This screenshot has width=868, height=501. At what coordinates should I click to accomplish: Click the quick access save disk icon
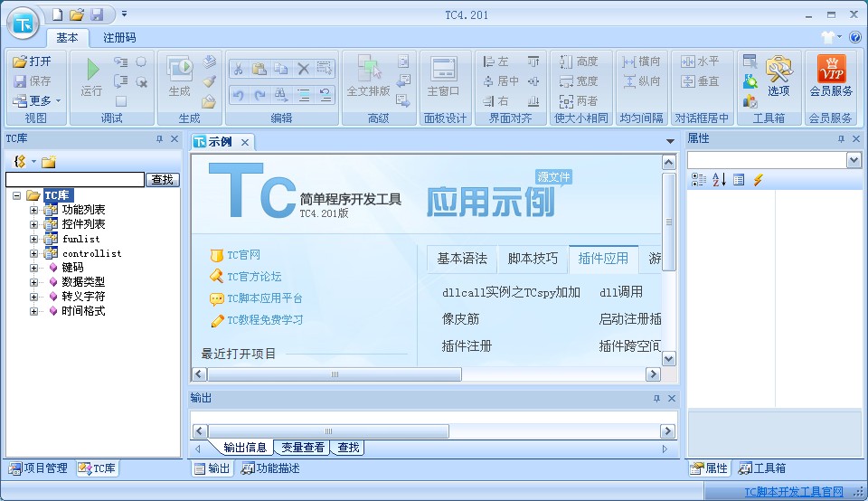click(x=97, y=14)
